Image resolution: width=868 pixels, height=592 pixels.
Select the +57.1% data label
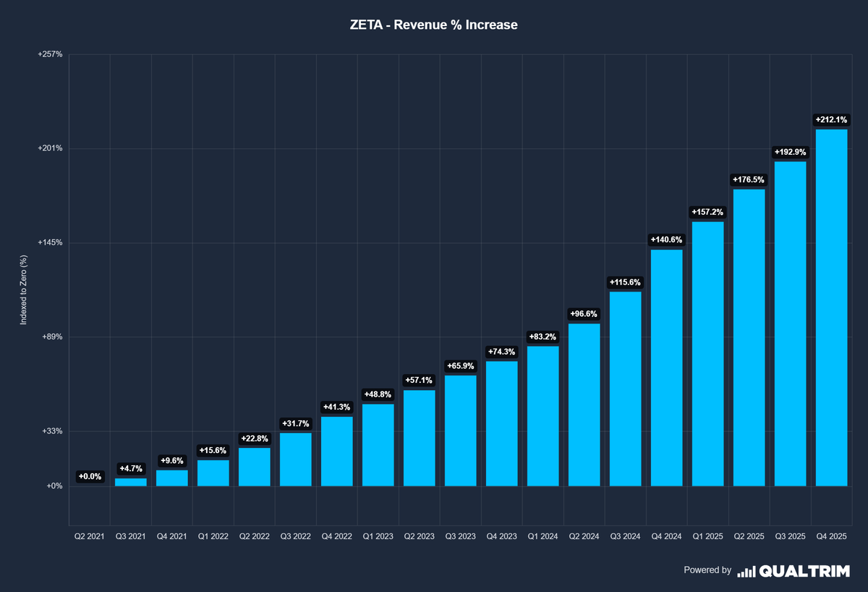point(419,381)
